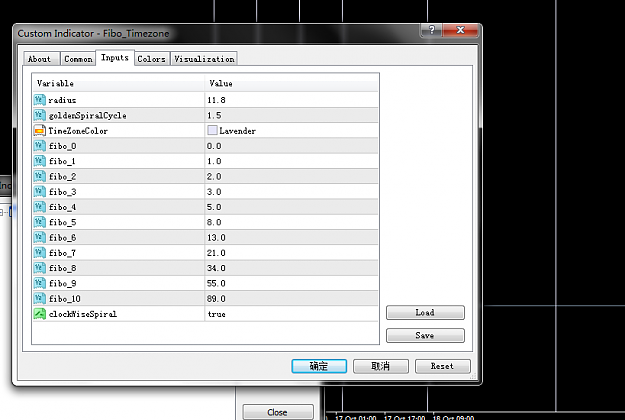Click the fibo_10 variable icon
625x420 pixels.
[39, 298]
